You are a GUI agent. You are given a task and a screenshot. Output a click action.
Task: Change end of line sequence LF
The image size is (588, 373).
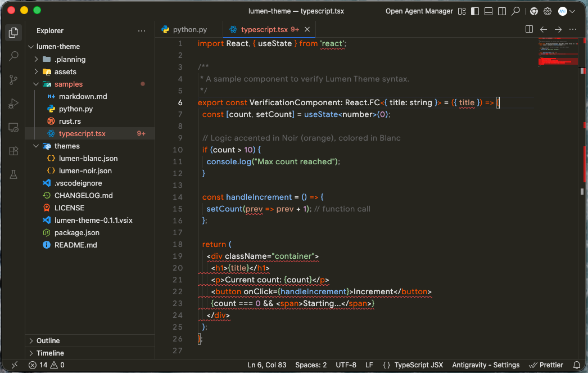click(x=369, y=365)
